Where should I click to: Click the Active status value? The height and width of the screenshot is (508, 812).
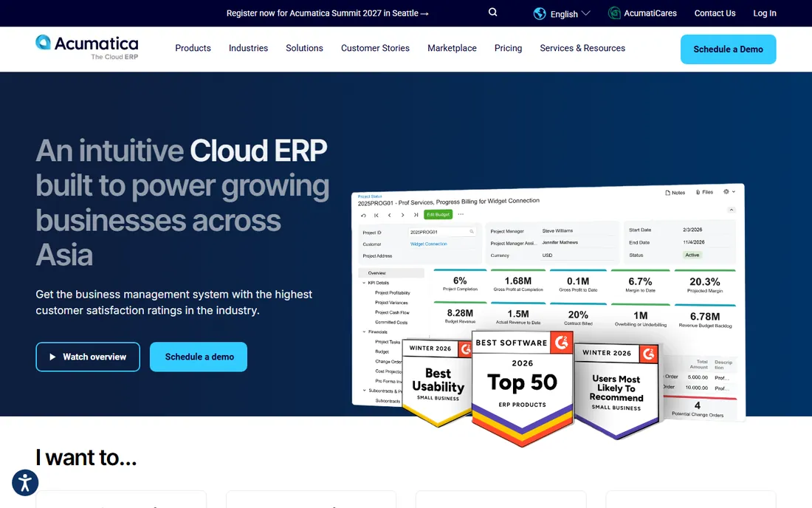point(692,255)
